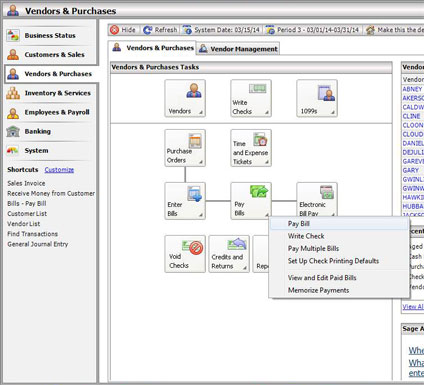Image resolution: width=424 pixels, height=385 pixels.
Task: Expand the Purchase Orders dropdown arrow
Action: click(201, 162)
